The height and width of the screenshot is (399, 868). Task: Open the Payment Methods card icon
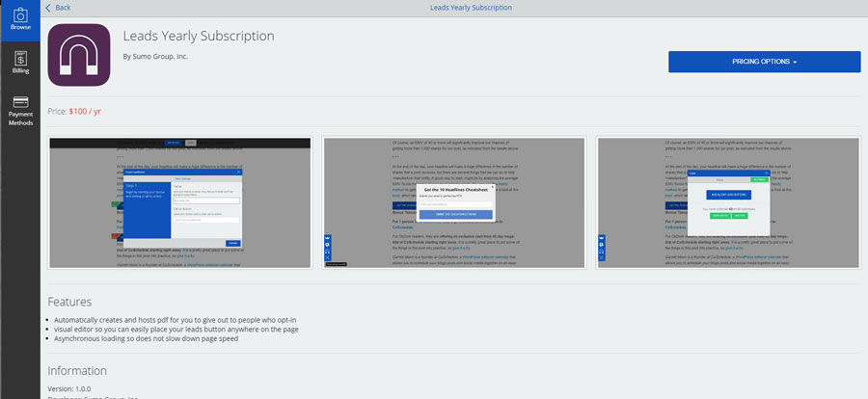pyautogui.click(x=20, y=102)
